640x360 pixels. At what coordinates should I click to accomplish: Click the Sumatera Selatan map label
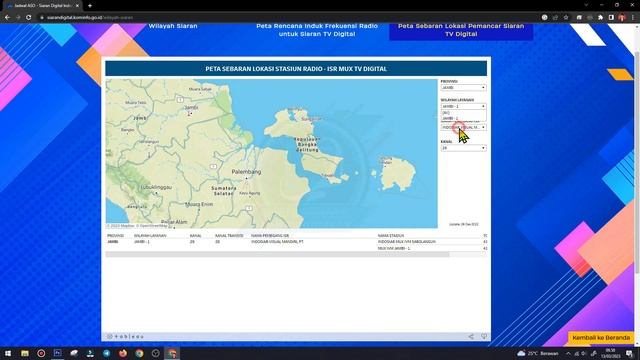[x=224, y=191]
